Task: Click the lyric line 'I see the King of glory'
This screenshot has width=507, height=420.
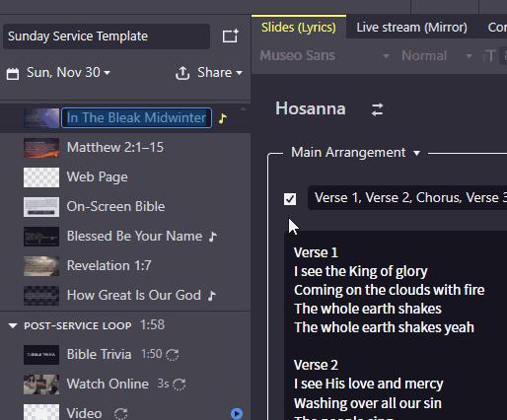Action: coord(361,272)
